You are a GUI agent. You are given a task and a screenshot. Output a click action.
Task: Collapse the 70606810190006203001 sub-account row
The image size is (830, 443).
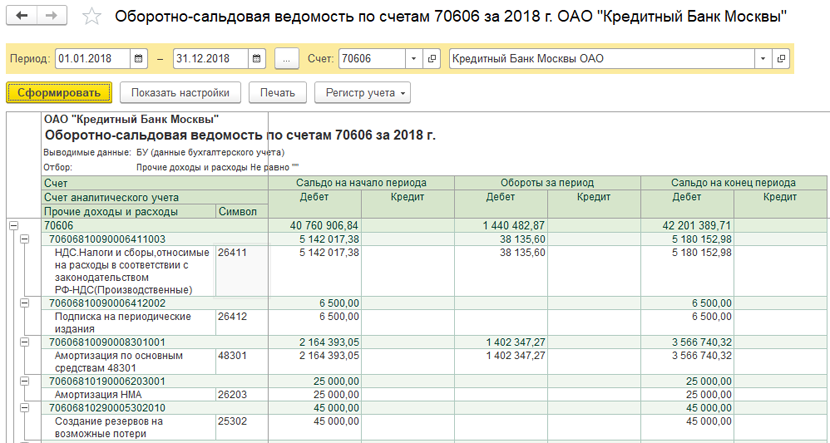point(24,381)
